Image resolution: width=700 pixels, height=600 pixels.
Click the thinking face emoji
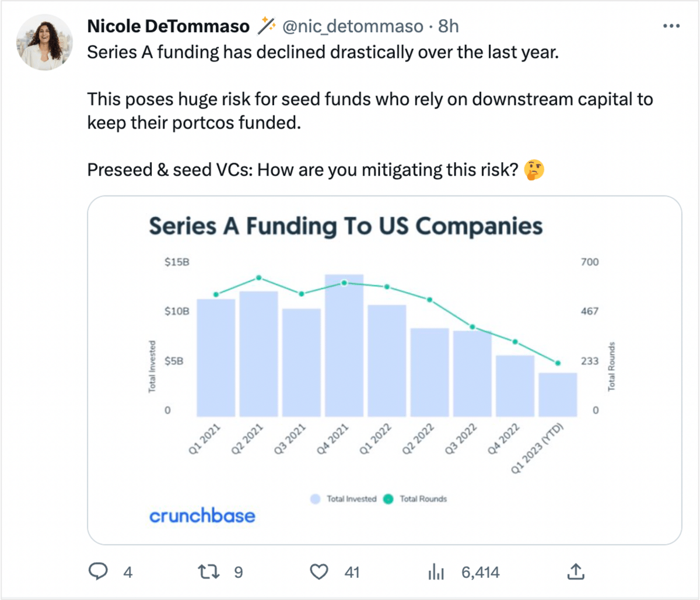coord(534,170)
